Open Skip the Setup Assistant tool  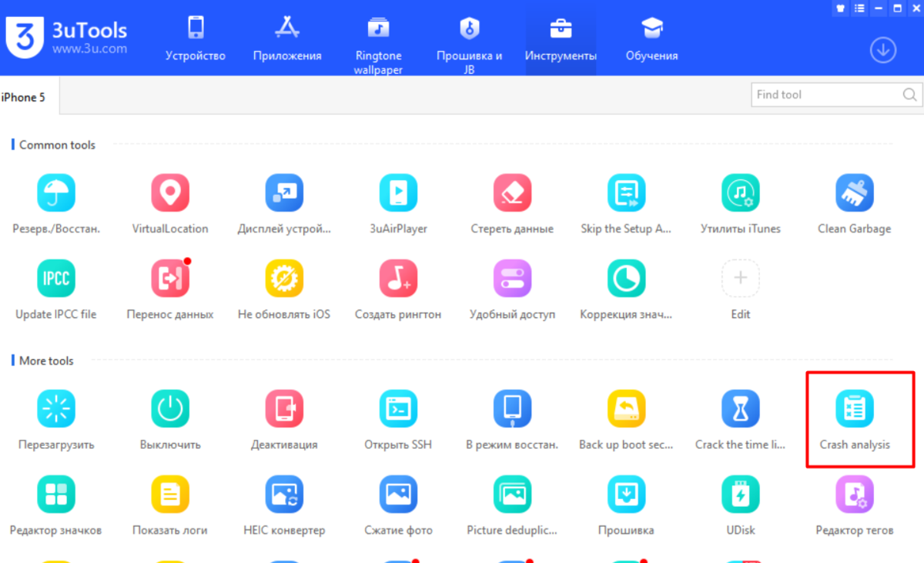(x=626, y=193)
